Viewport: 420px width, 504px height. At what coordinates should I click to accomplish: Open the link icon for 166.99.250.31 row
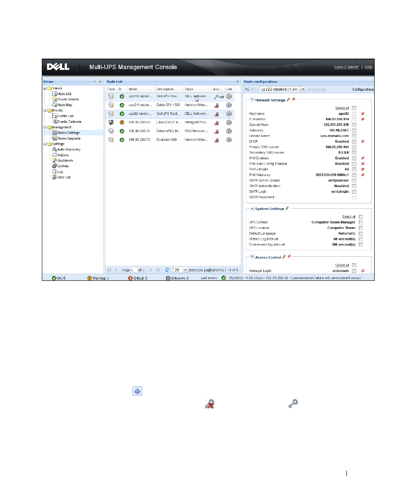pyautogui.click(x=229, y=131)
